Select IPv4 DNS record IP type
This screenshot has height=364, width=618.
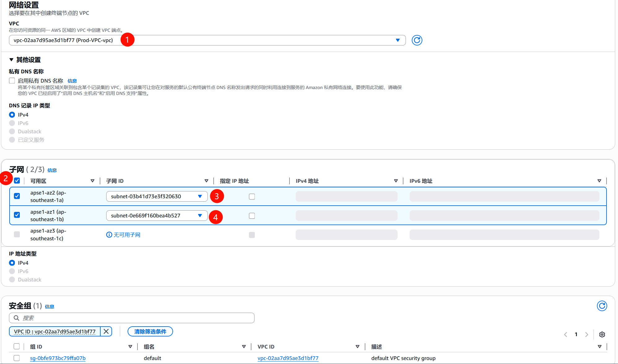click(12, 115)
